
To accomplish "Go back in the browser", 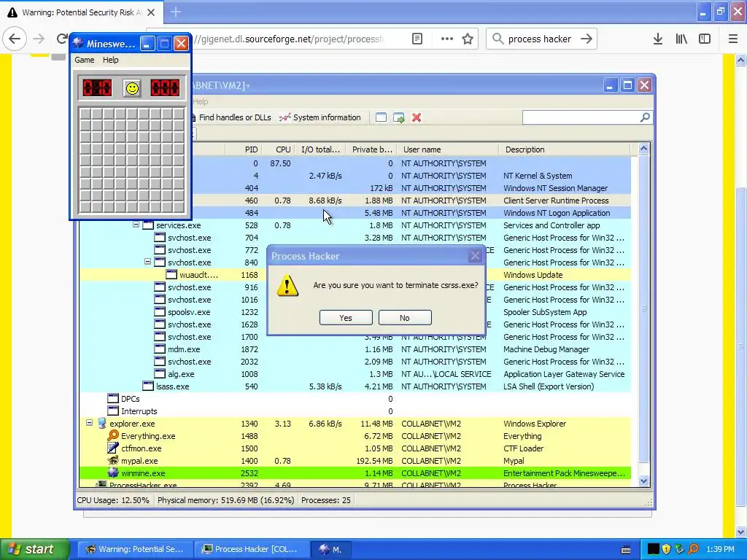I will (x=15, y=39).
